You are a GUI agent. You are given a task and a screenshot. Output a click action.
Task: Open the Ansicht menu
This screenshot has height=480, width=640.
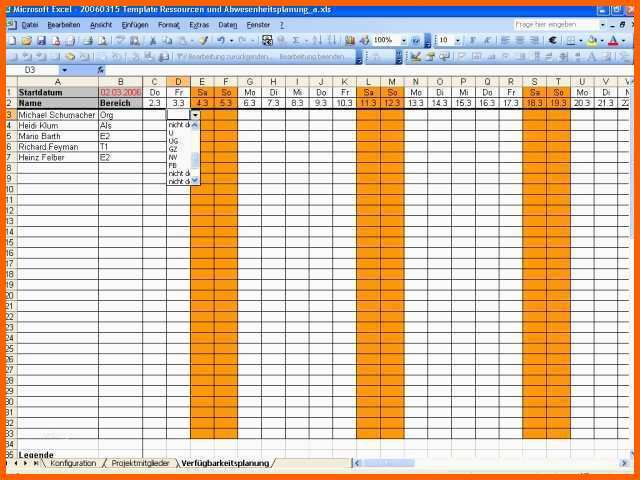[101, 25]
